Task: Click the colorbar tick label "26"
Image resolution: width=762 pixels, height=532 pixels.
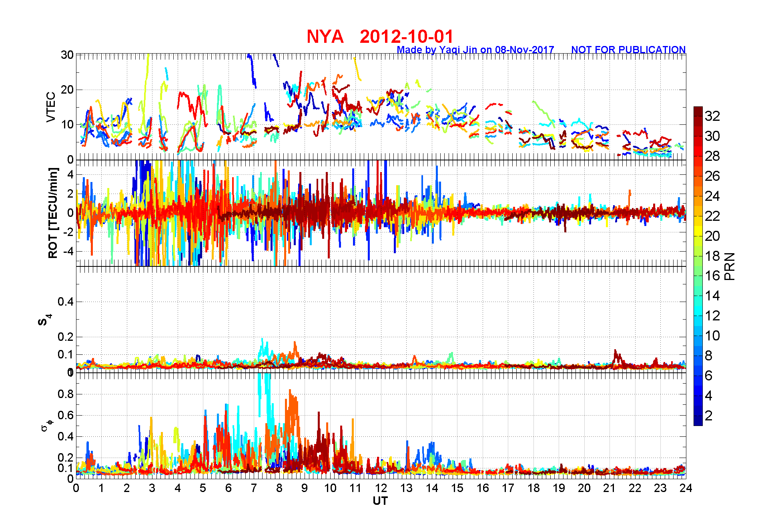Action: coord(712,176)
